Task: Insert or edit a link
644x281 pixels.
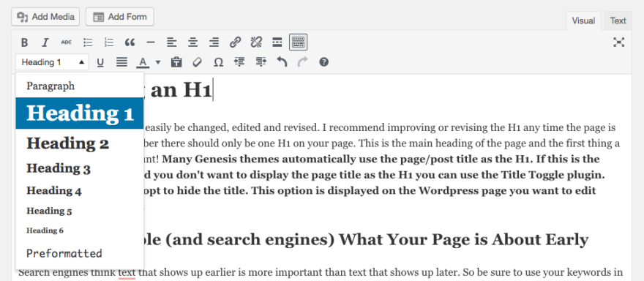Action: (235, 42)
